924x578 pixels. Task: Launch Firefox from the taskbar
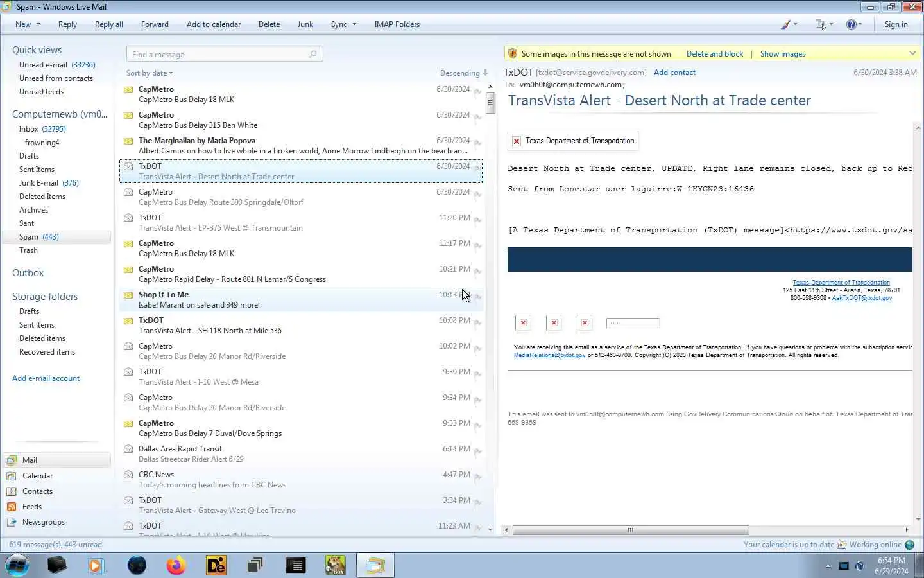176,565
